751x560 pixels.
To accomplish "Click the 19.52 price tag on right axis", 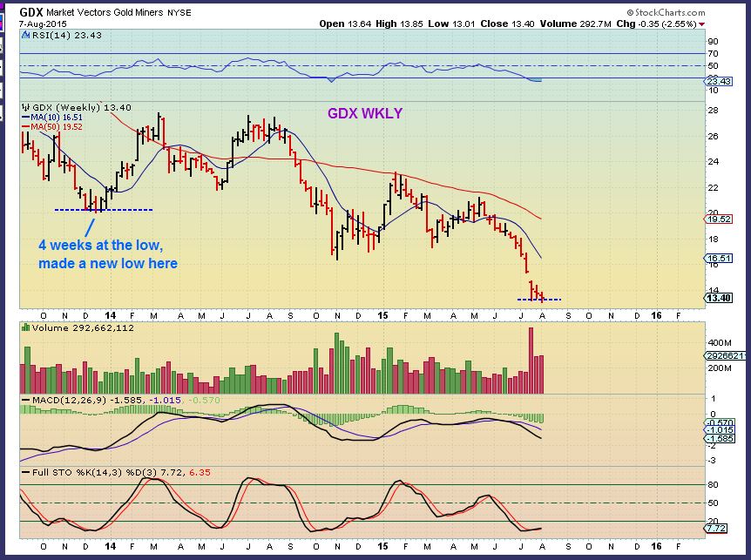I will pyautogui.click(x=719, y=219).
